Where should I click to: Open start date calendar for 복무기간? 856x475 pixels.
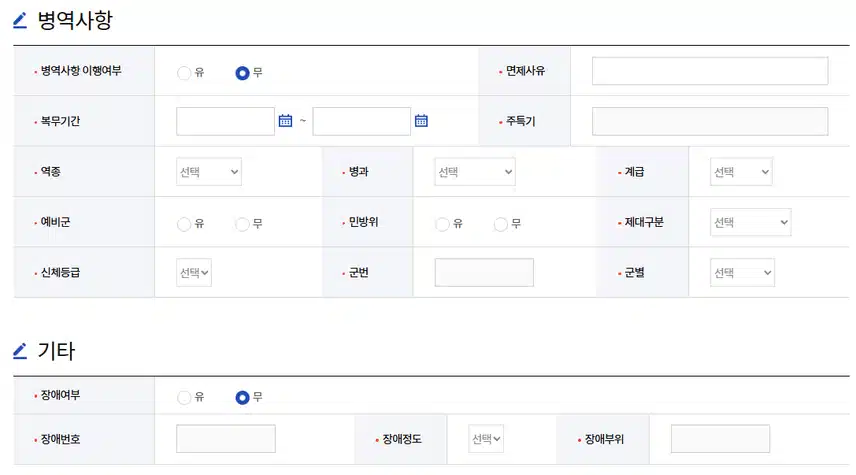point(286,121)
